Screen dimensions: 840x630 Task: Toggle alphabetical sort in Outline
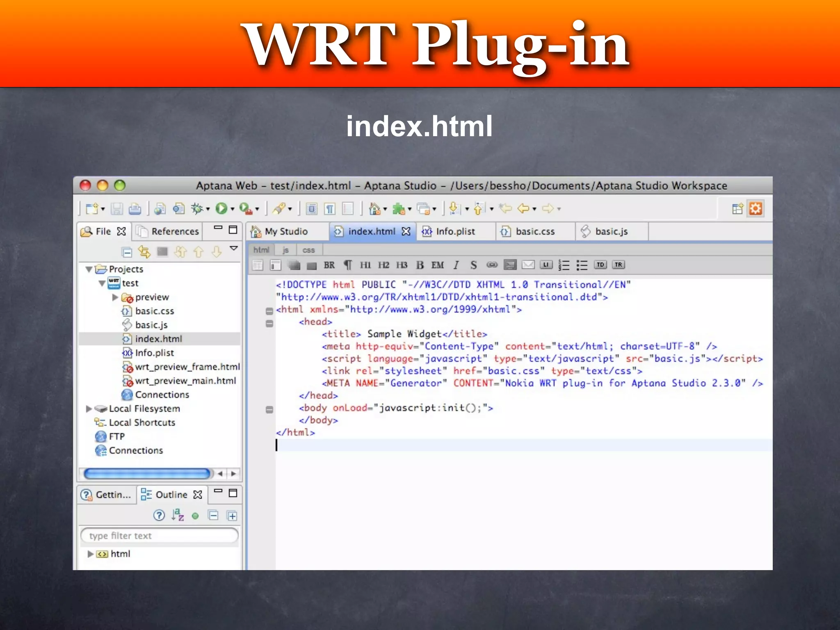178,515
